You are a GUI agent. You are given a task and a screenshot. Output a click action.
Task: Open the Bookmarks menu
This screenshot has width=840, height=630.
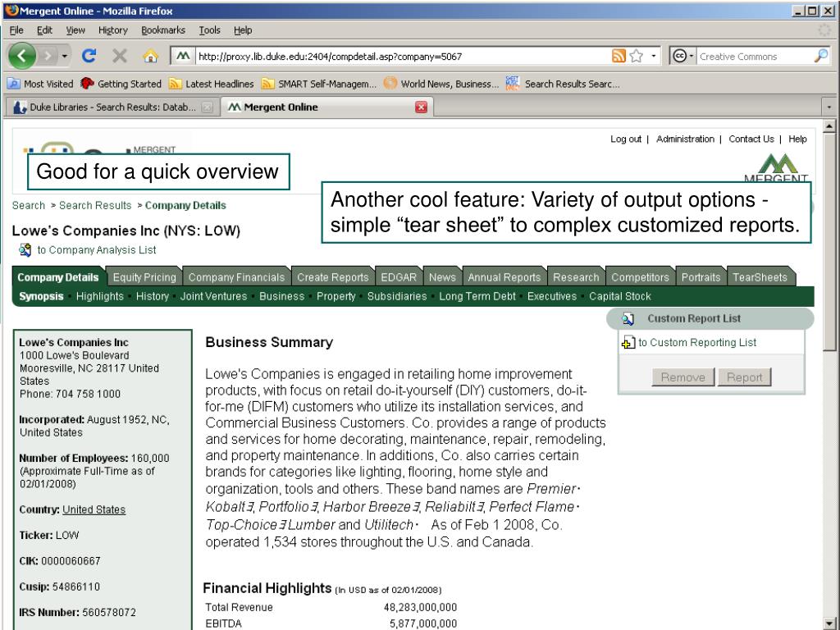tap(163, 30)
